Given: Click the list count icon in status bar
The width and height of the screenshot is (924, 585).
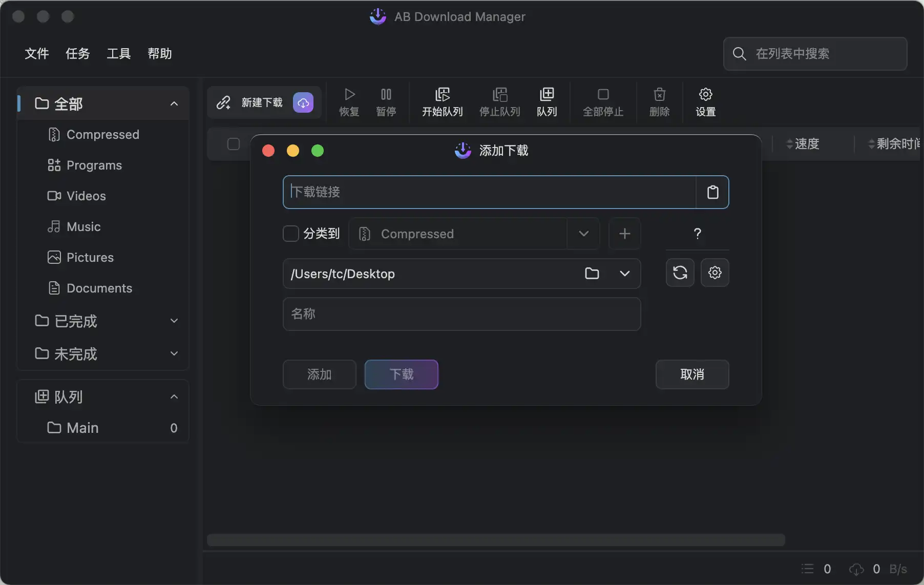Looking at the screenshot, I should [x=808, y=569].
